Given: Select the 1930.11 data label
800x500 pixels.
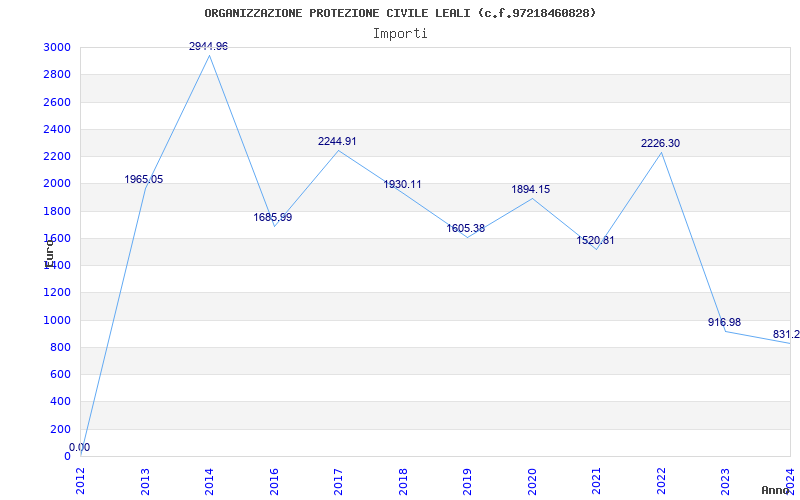Looking at the screenshot, I should tap(403, 185).
